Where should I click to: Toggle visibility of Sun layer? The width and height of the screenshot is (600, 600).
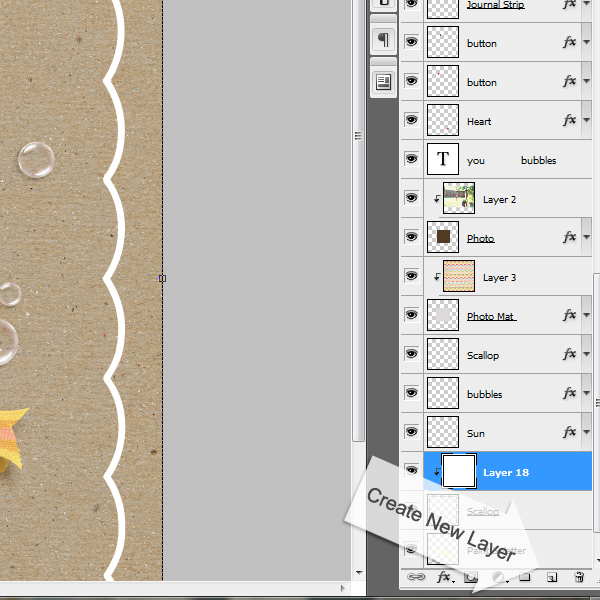[x=411, y=432]
